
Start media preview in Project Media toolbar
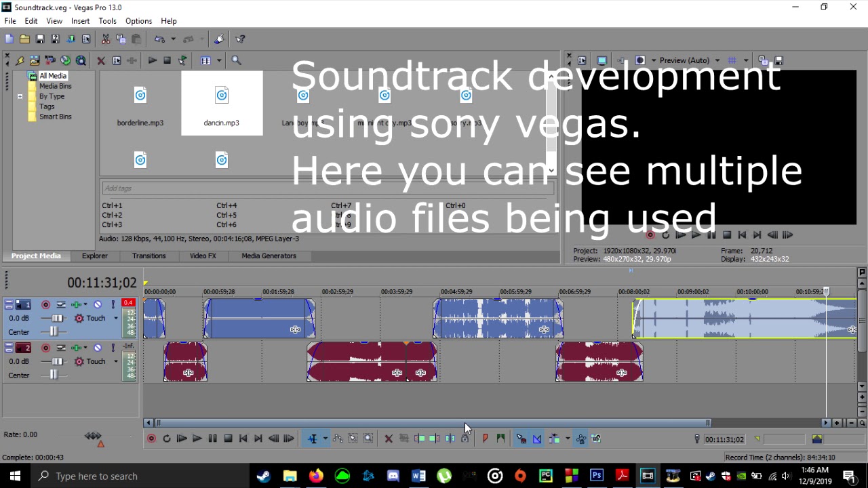152,60
